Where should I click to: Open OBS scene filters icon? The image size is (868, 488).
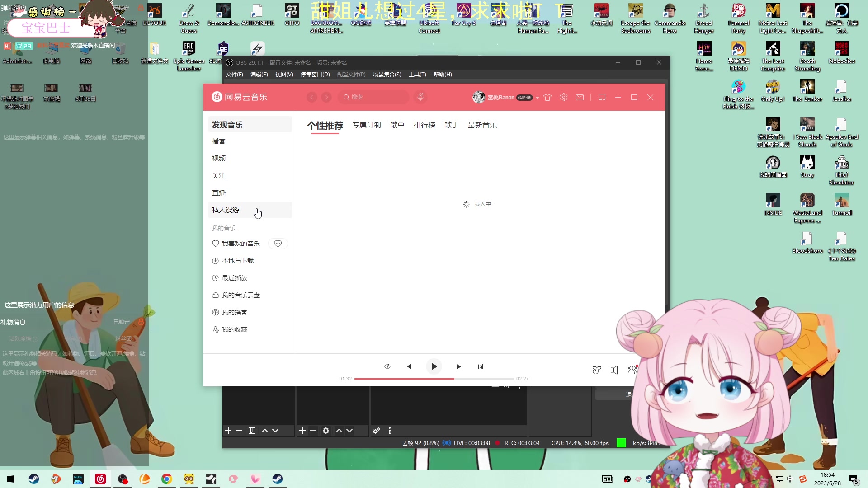tap(252, 431)
